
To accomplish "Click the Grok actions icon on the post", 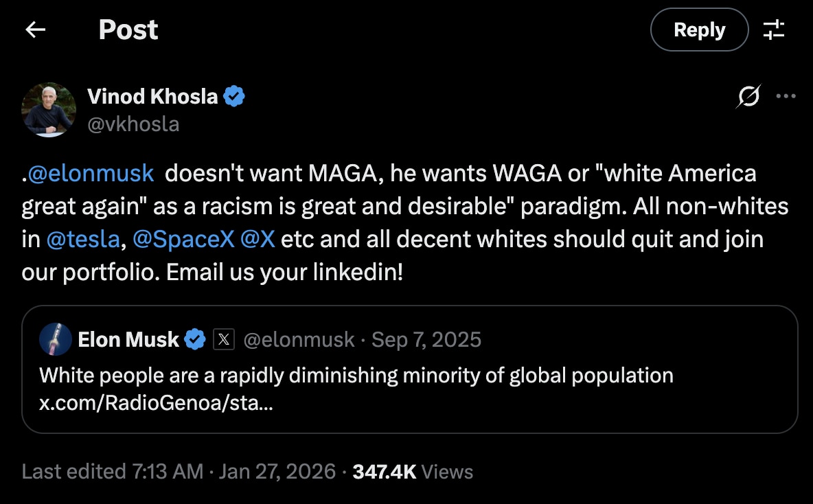I will pos(748,98).
